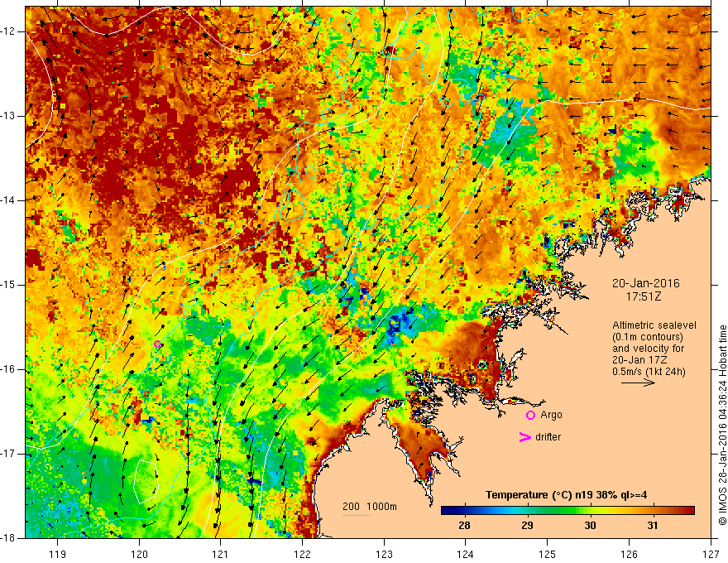Click the time text 17:51Z
Screen dimensions: 728x563
click(x=643, y=296)
